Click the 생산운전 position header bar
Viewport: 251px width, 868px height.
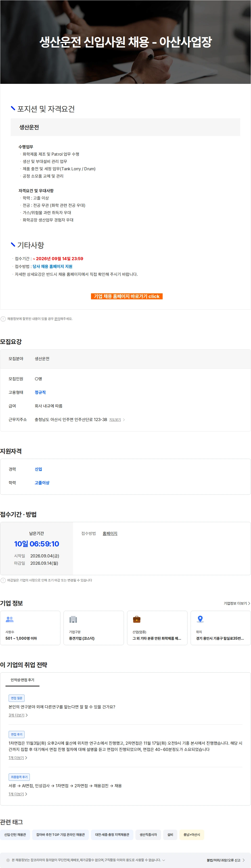[125, 127]
